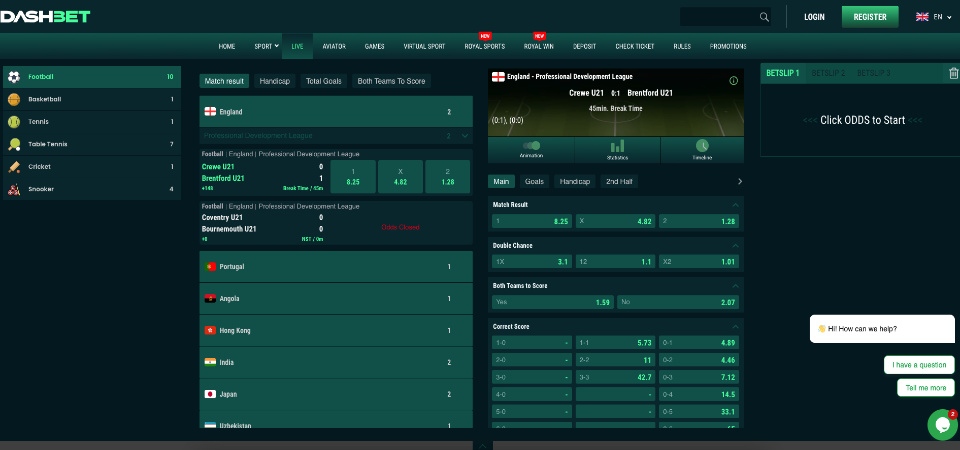Clear betslip with trash icon
Image resolution: width=960 pixels, height=450 pixels.
click(x=953, y=73)
